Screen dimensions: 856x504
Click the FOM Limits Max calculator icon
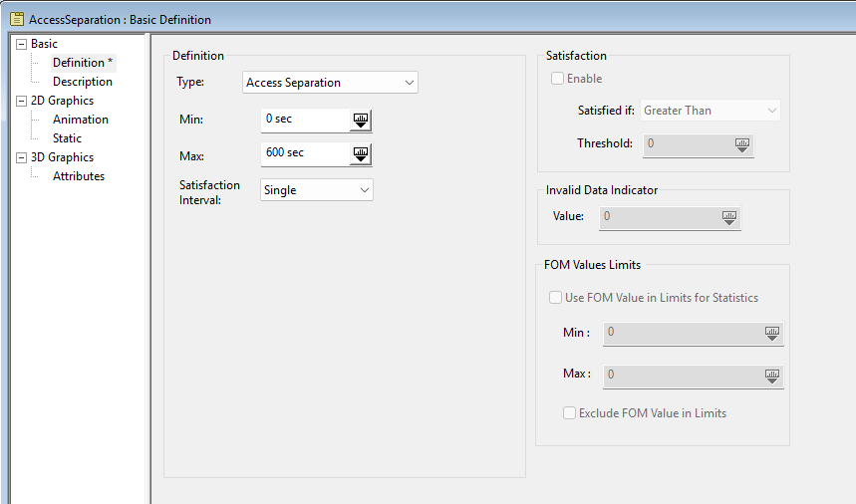771,376
